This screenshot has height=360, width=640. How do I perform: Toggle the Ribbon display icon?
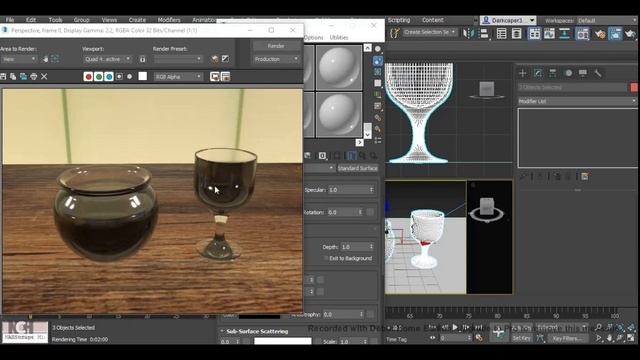(x=534, y=33)
